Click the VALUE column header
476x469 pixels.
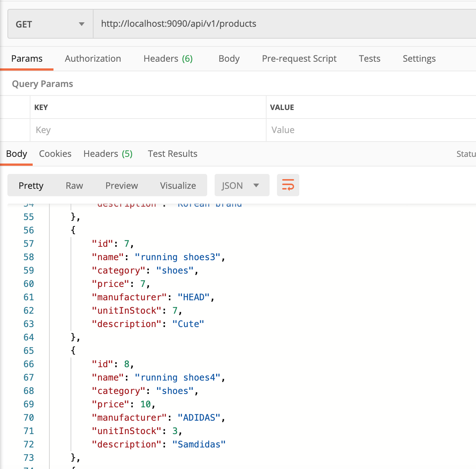282,107
